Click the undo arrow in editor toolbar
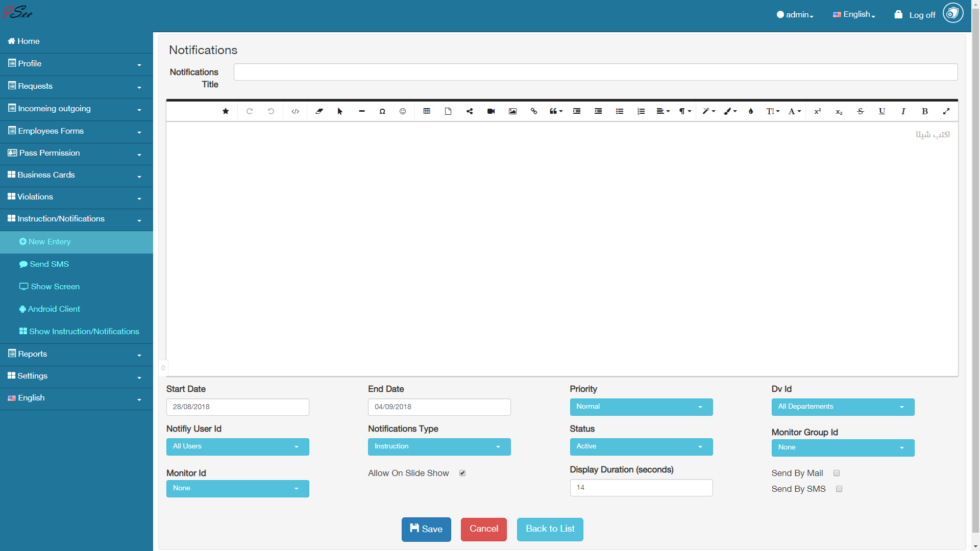 pyautogui.click(x=271, y=111)
